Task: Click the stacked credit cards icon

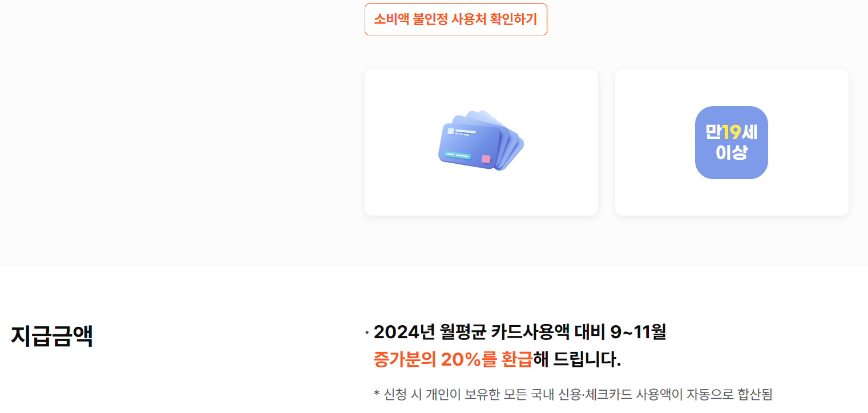Action: (x=481, y=141)
